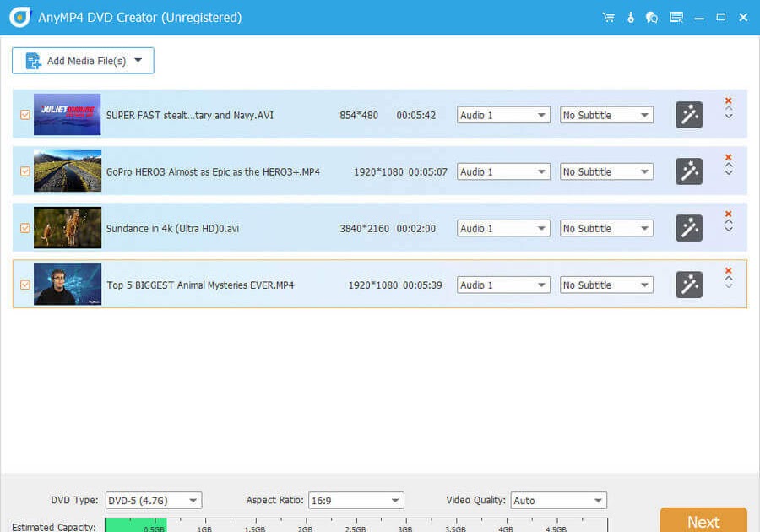Open the Aspect Ratio 16:9 dropdown
Viewport: 760px width, 532px height.
[x=356, y=501]
